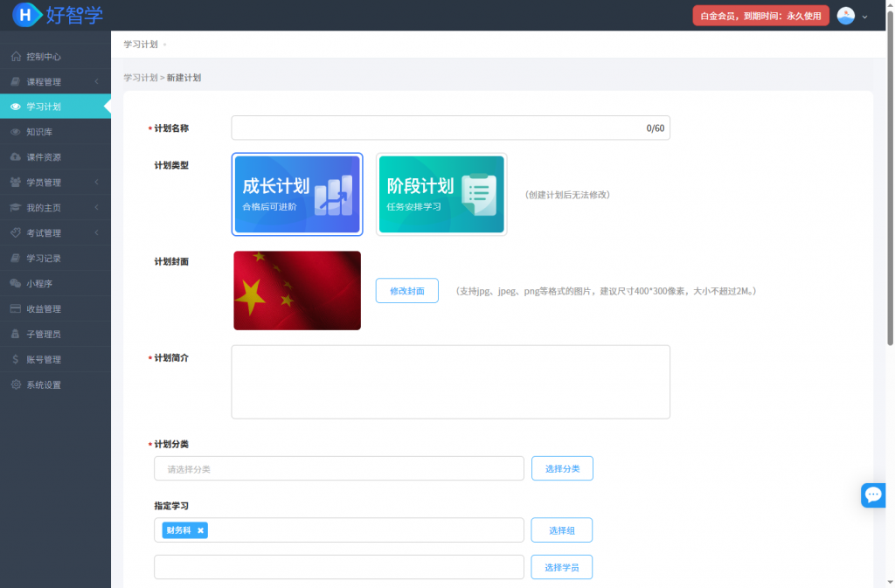
Task: Click the 好智学 logo icon
Action: click(x=25, y=15)
